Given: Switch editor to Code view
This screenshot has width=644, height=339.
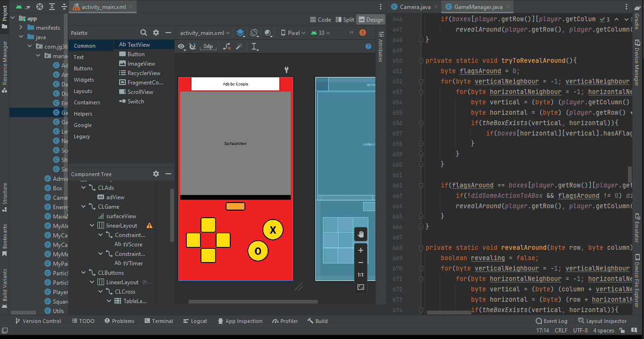Looking at the screenshot, I should pos(320,19).
